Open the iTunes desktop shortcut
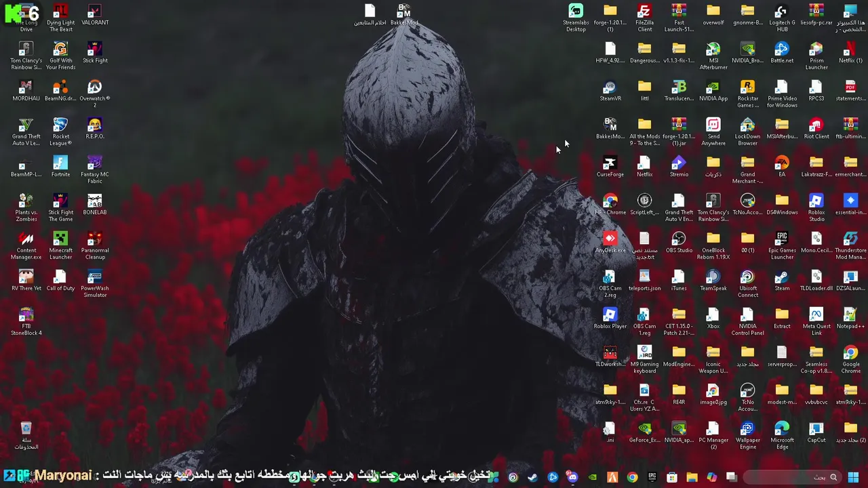The width and height of the screenshot is (868, 488). click(x=679, y=281)
